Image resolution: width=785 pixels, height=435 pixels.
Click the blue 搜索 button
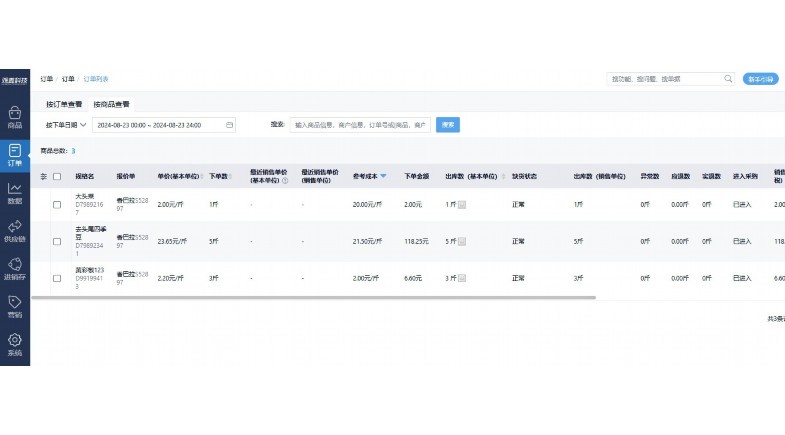(x=448, y=125)
